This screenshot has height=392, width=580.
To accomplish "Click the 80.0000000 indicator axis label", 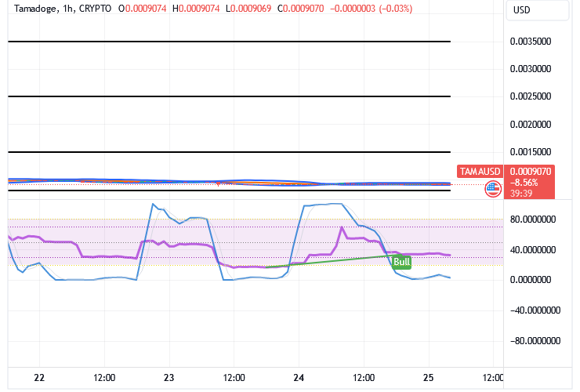I will coord(533,220).
